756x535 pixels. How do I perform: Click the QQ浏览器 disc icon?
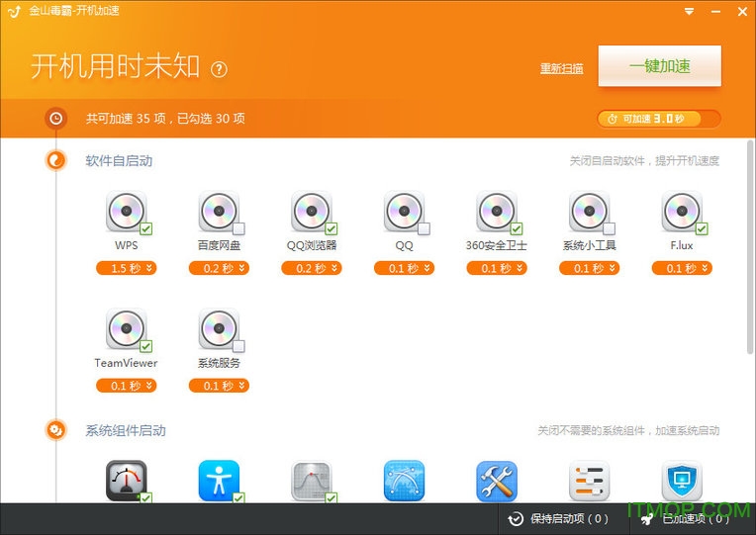pos(311,211)
